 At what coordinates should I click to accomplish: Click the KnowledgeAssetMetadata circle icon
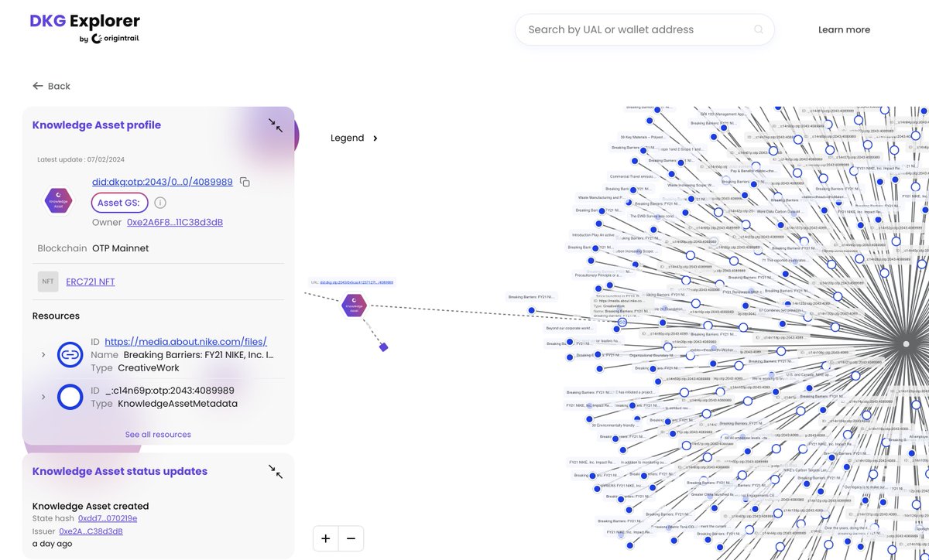(x=70, y=397)
